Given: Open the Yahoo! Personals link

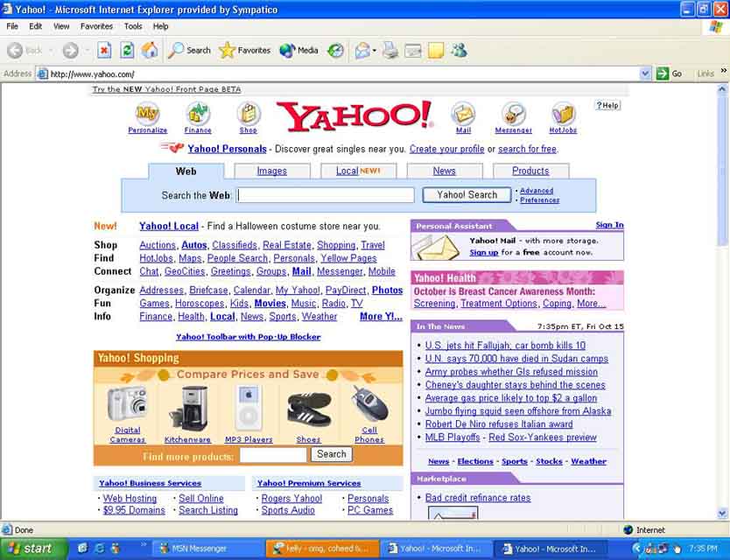Looking at the screenshot, I should pyautogui.click(x=227, y=149).
